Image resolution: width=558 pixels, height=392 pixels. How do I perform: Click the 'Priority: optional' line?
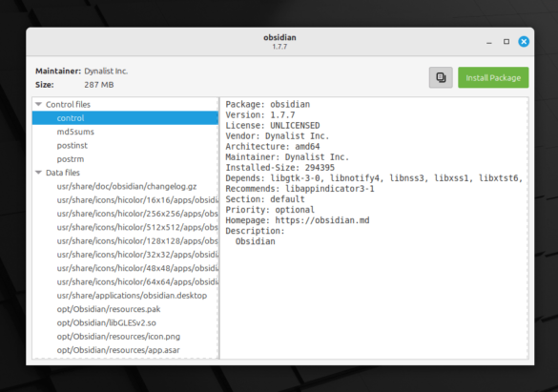tap(270, 210)
